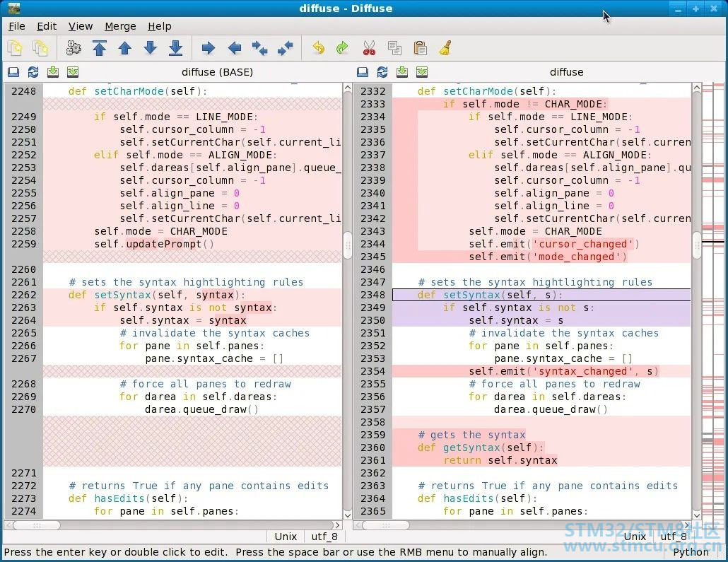The width and height of the screenshot is (728, 562).
Task: Click the undo yellow arrow icon
Action: click(319, 48)
